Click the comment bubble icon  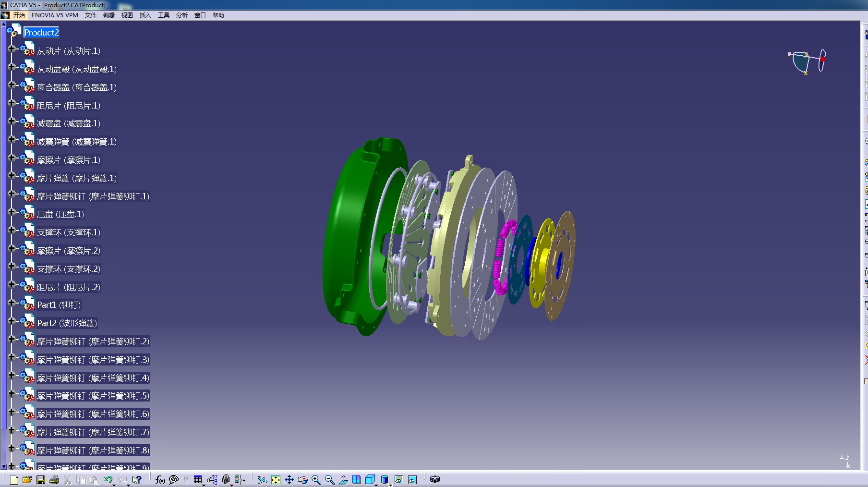point(174,479)
